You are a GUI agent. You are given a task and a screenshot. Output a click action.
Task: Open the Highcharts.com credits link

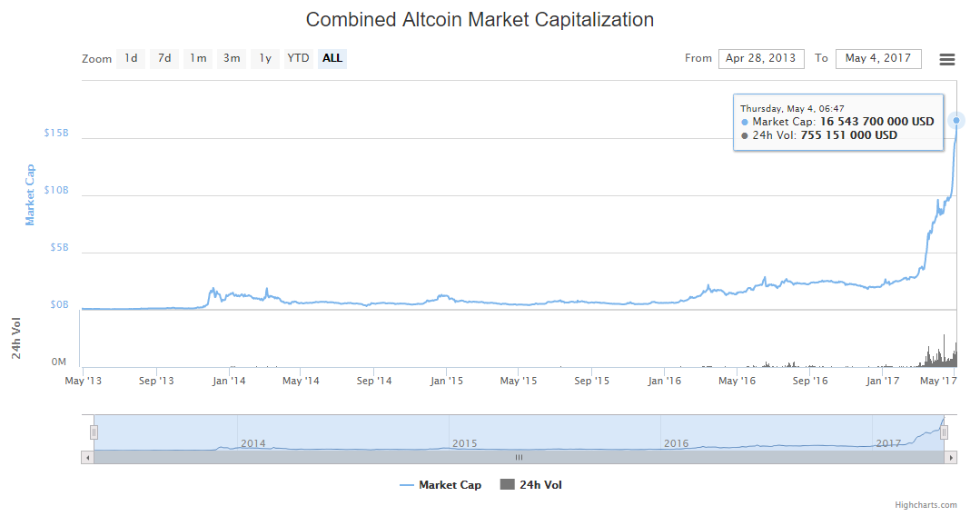click(x=926, y=505)
